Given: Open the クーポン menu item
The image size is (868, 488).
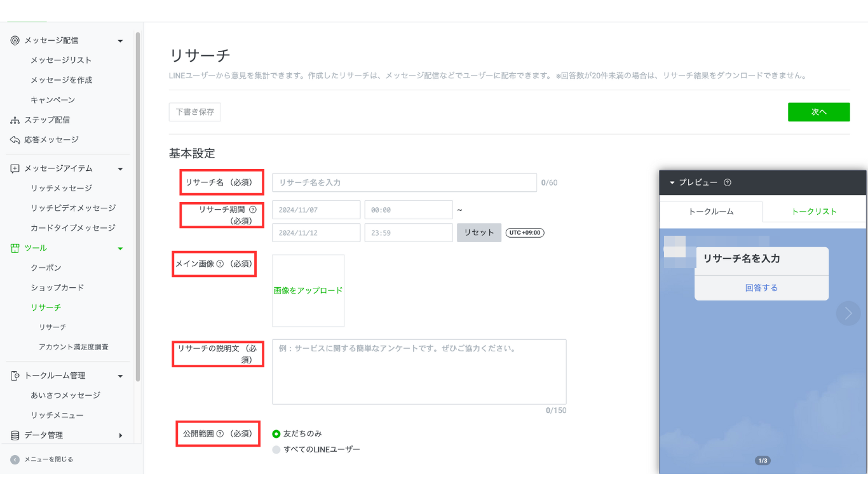Looking at the screenshot, I should (46, 268).
